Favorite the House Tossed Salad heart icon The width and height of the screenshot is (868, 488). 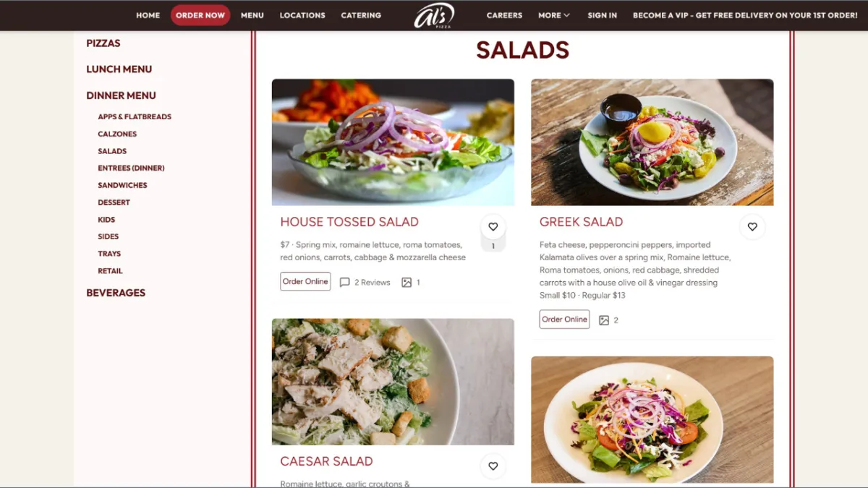[493, 227]
